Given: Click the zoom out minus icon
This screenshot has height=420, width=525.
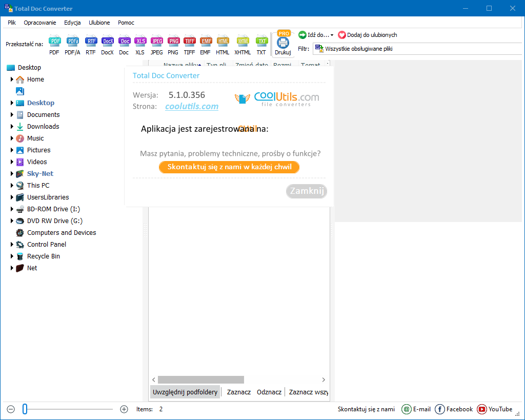Looking at the screenshot, I should (11, 409).
